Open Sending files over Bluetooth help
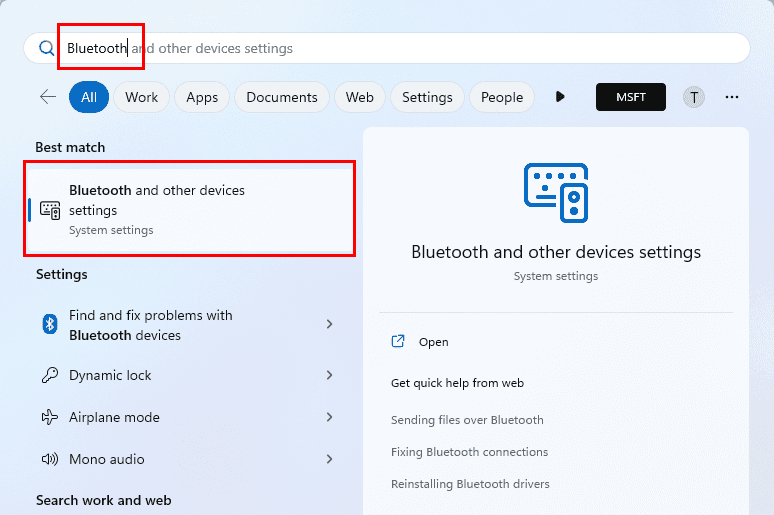The height and width of the screenshot is (515, 774). coord(467,420)
